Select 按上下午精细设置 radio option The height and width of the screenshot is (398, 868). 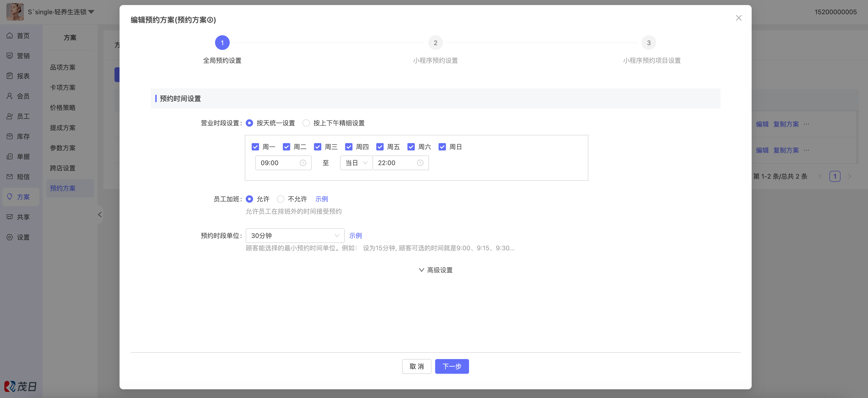point(306,123)
